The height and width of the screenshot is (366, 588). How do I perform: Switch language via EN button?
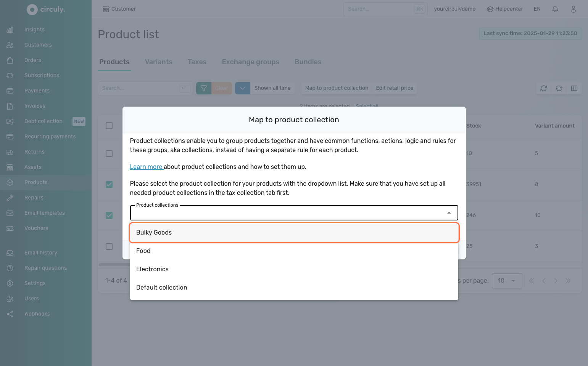(x=537, y=9)
